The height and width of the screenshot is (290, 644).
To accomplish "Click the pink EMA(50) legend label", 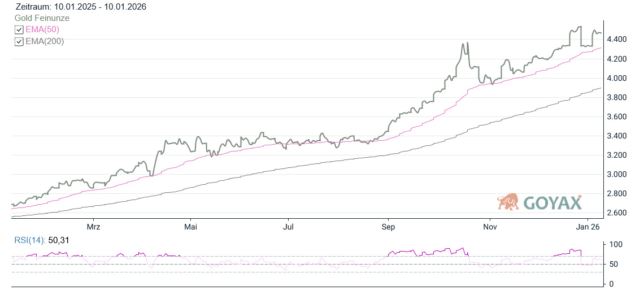I will point(42,29).
